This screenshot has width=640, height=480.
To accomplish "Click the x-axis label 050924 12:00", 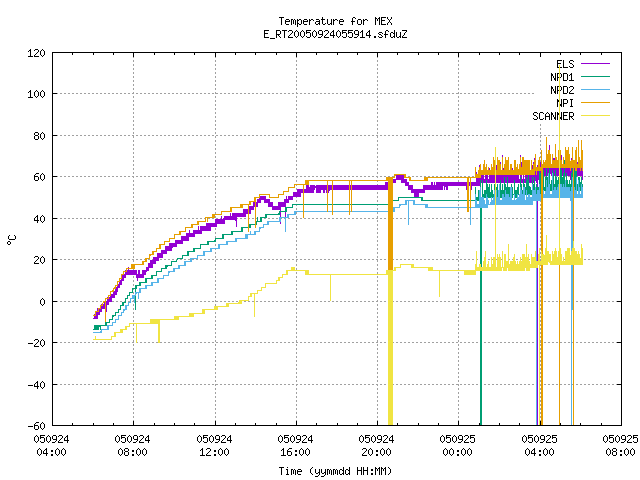I will [214, 446].
